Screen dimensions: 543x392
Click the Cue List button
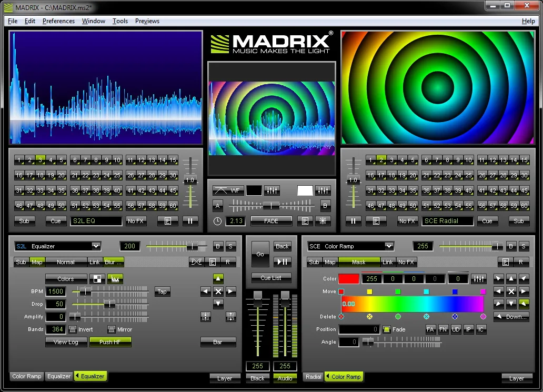coord(271,278)
